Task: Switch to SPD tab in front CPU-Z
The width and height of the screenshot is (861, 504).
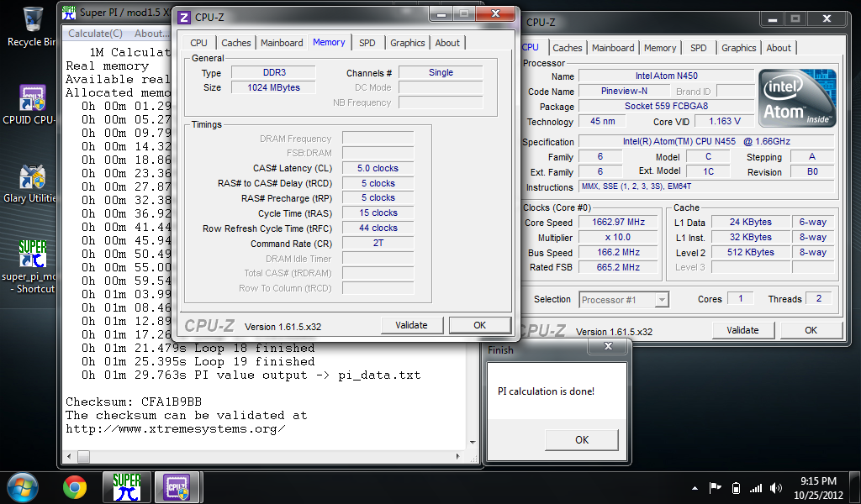Action: tap(367, 43)
